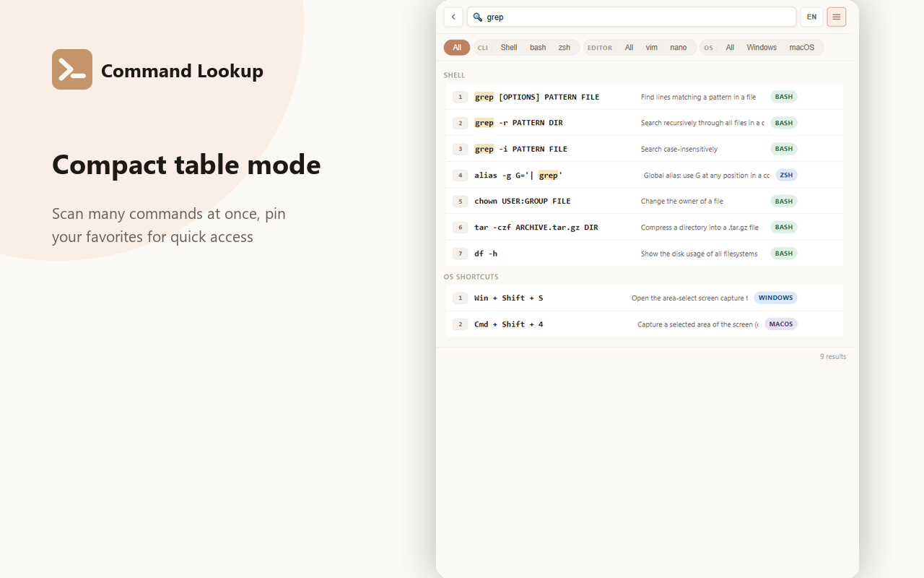
Task: Click the WINDOWS badge on the shortcut row
Action: point(775,298)
